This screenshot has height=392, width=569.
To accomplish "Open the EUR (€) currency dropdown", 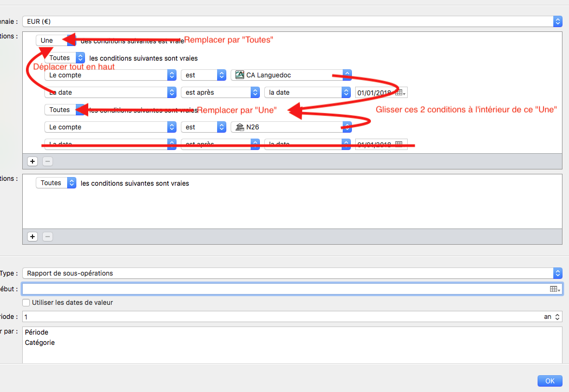I will (558, 22).
